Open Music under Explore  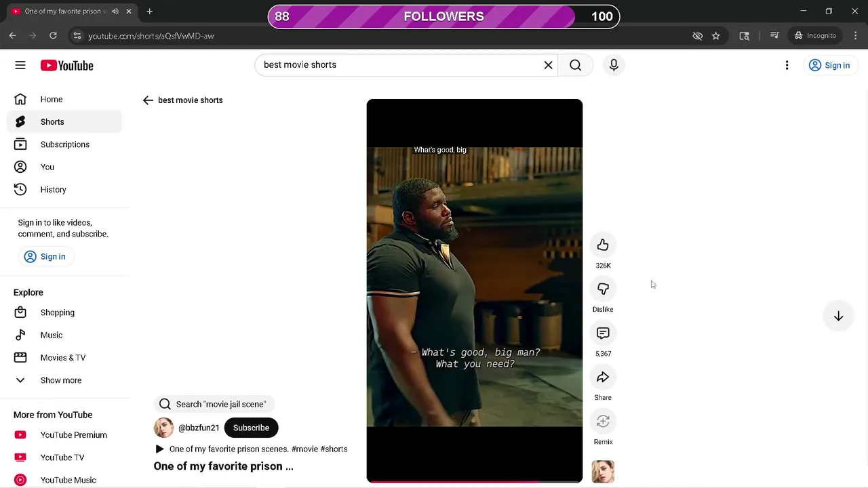(x=64, y=335)
